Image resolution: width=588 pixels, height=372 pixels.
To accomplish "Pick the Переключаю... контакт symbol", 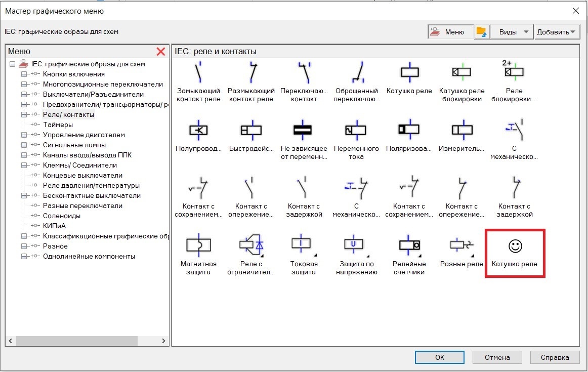I will 304,72.
